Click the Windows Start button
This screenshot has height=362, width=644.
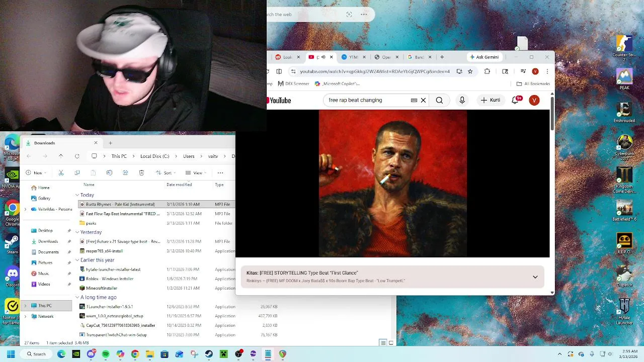(x=11, y=354)
